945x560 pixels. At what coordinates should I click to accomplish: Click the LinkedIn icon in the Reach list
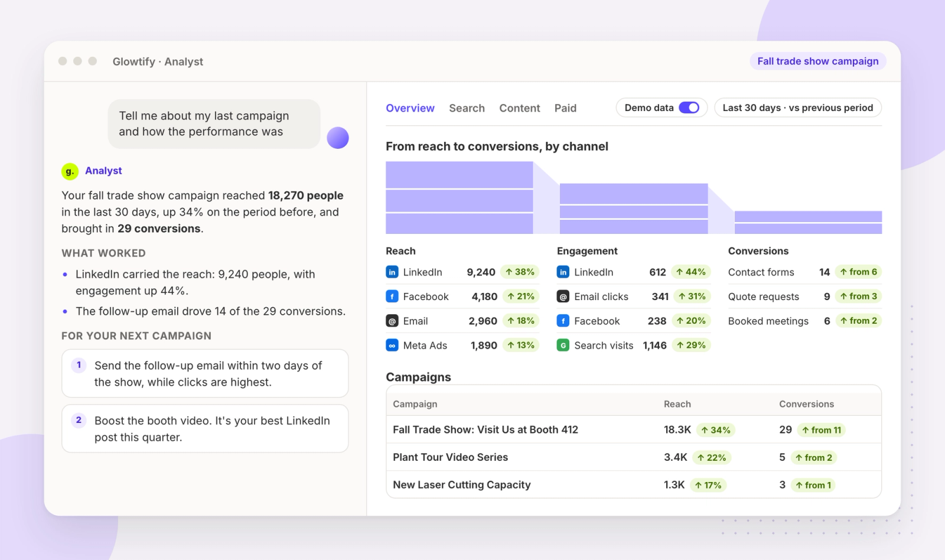click(392, 272)
